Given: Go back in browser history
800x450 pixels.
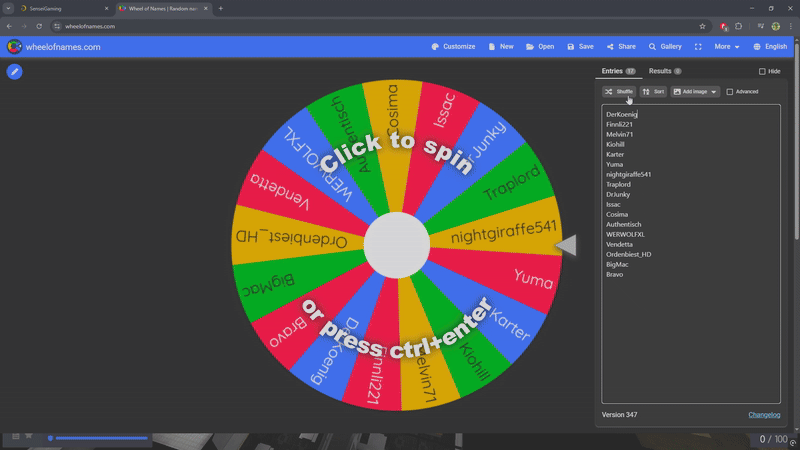Looking at the screenshot, I should click(x=9, y=26).
